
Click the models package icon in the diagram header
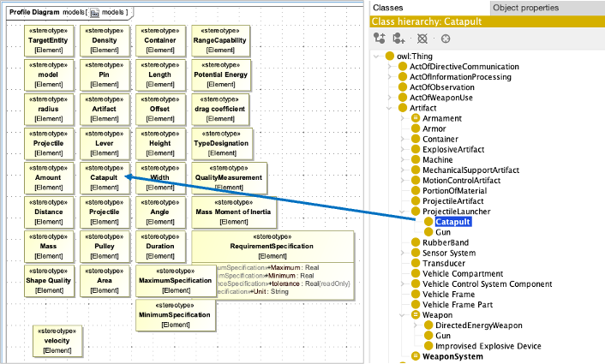(x=94, y=13)
